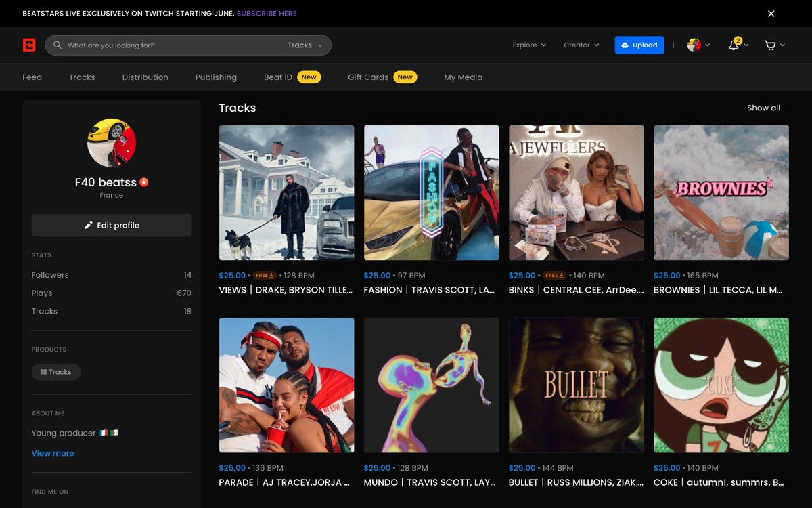Click the Edit profile button
The width and height of the screenshot is (812, 508).
coord(112,226)
